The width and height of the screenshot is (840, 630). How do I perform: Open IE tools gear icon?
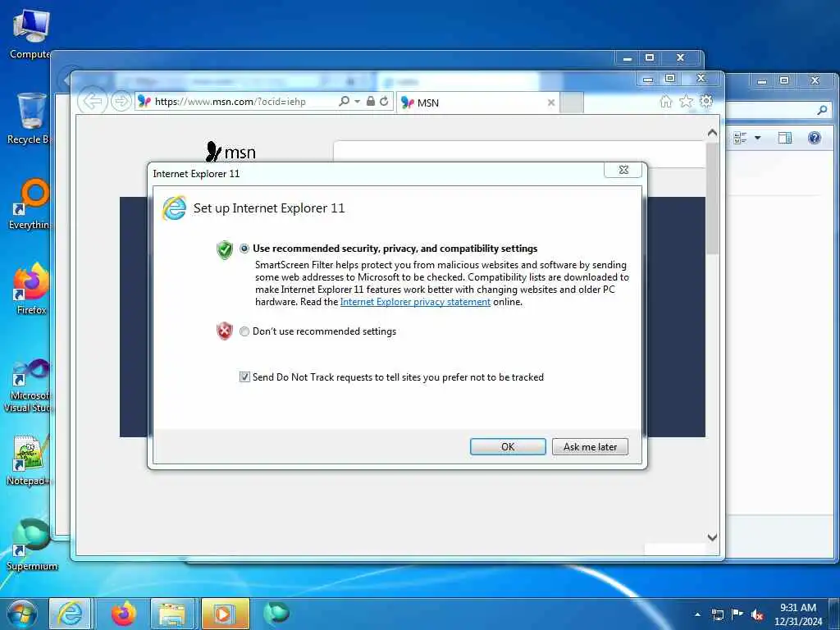point(706,101)
